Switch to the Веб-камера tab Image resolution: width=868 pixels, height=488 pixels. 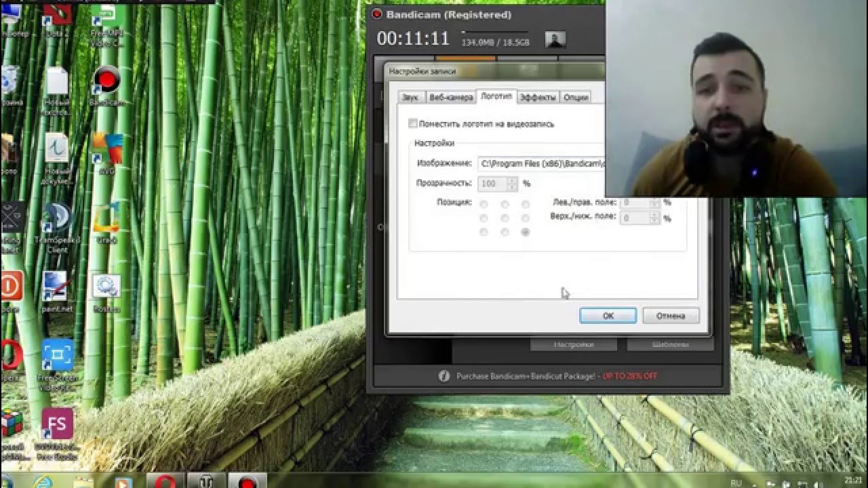pos(451,97)
